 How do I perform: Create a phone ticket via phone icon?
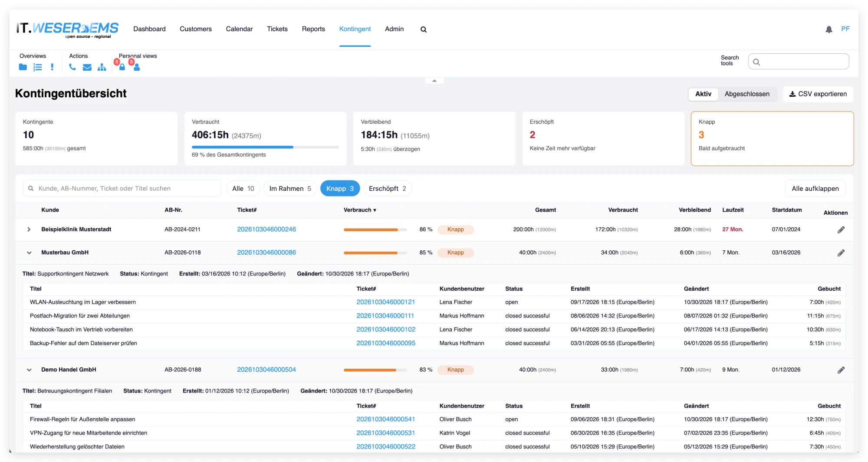point(72,67)
